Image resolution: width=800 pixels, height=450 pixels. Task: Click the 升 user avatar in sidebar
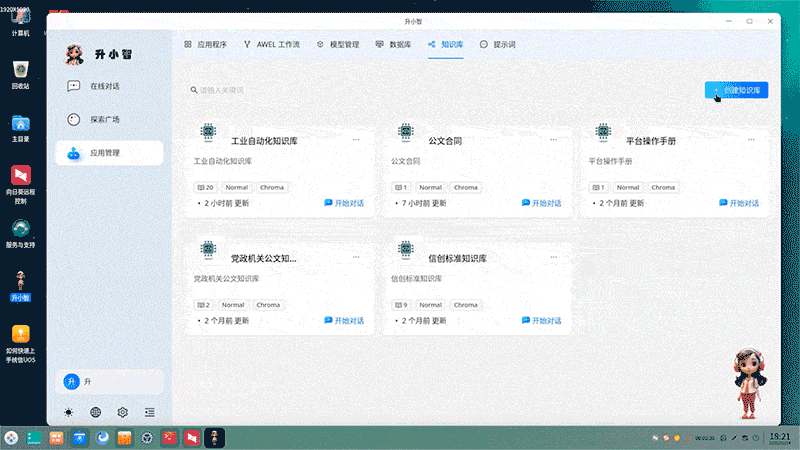coord(71,381)
